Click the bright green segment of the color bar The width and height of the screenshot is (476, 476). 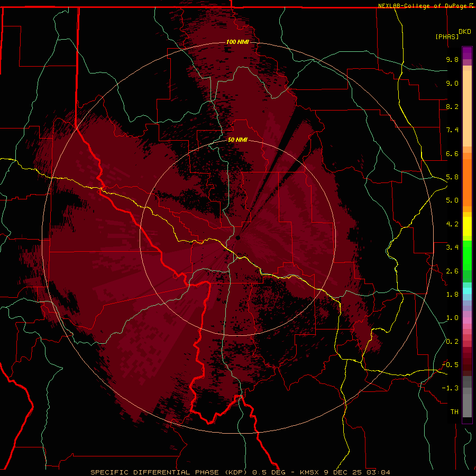(x=467, y=255)
